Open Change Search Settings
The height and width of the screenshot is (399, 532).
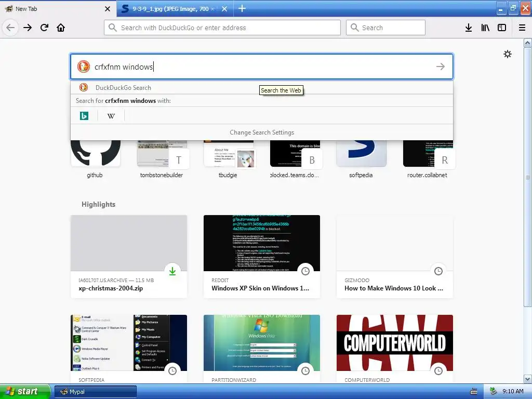click(x=262, y=132)
